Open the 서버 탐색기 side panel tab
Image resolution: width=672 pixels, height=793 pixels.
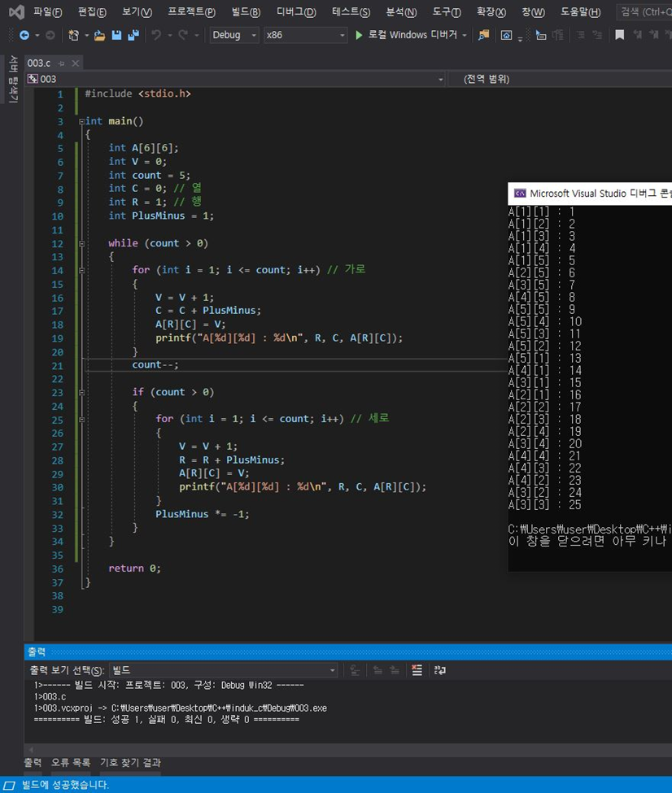click(x=13, y=79)
